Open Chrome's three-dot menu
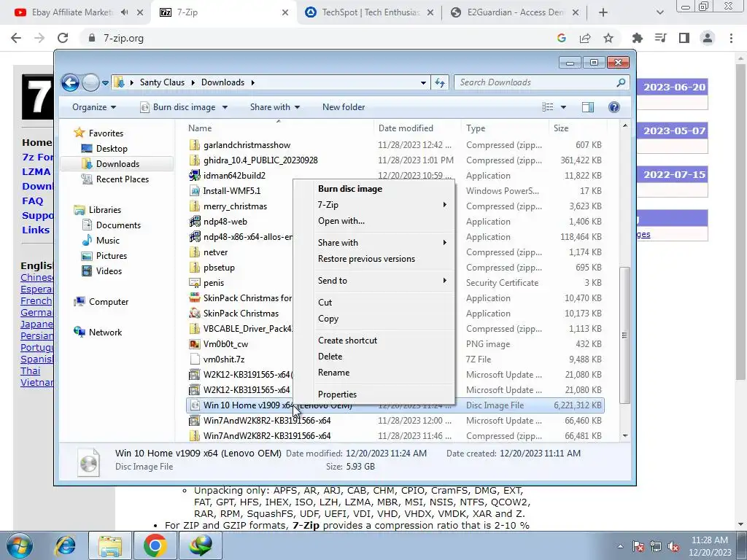This screenshot has height=560, width=747. (731, 38)
